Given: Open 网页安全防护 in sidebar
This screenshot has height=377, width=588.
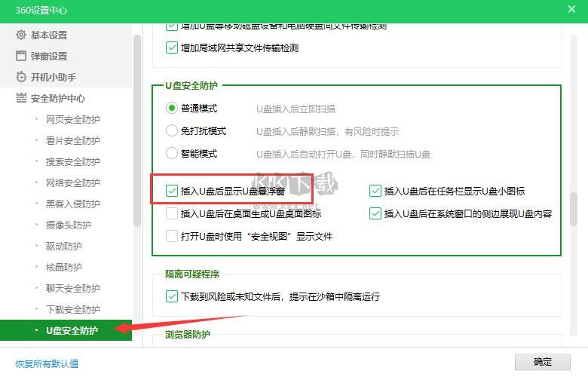Looking at the screenshot, I should [x=73, y=119].
